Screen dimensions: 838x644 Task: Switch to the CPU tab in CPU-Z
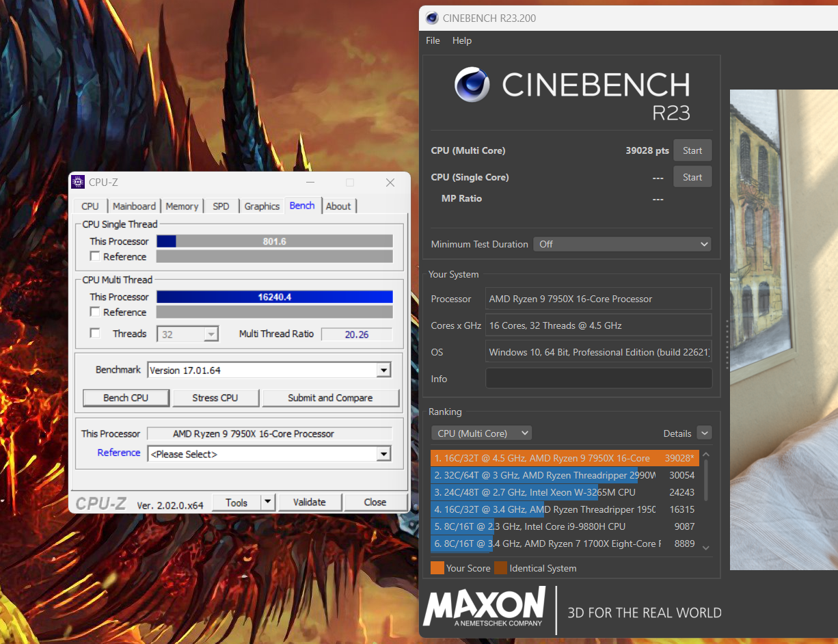pyautogui.click(x=90, y=206)
